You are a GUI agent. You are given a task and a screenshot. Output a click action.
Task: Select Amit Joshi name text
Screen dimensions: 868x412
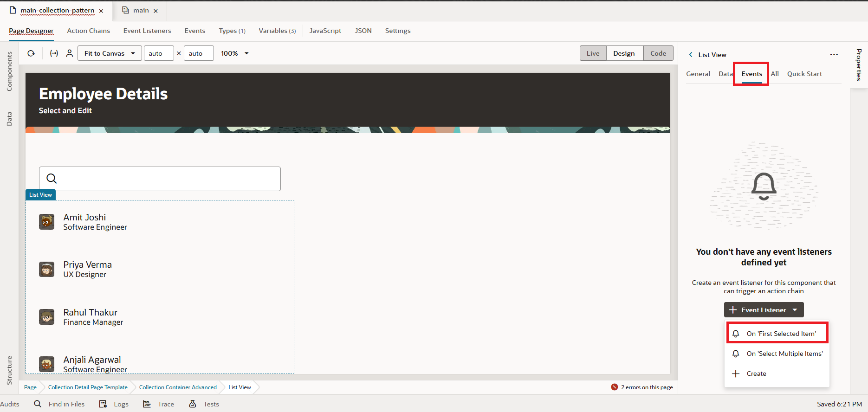(x=84, y=217)
